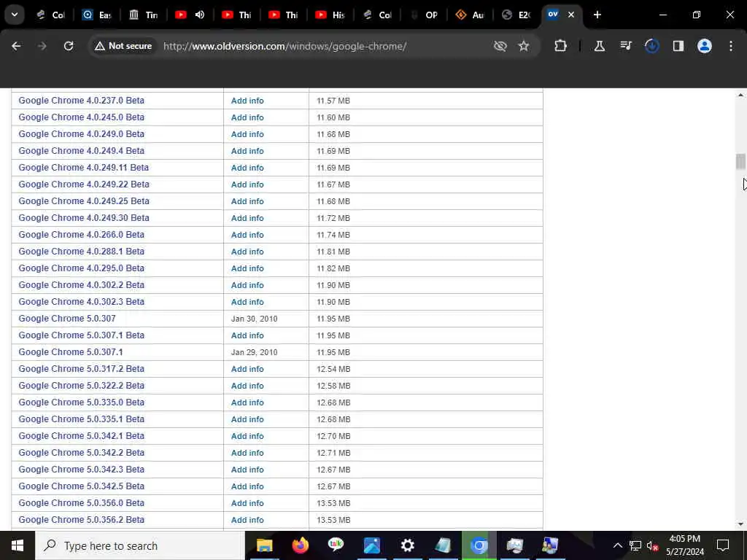Click the page vertical scrollbar thumb
Screen dimensions: 747x560
click(740, 161)
